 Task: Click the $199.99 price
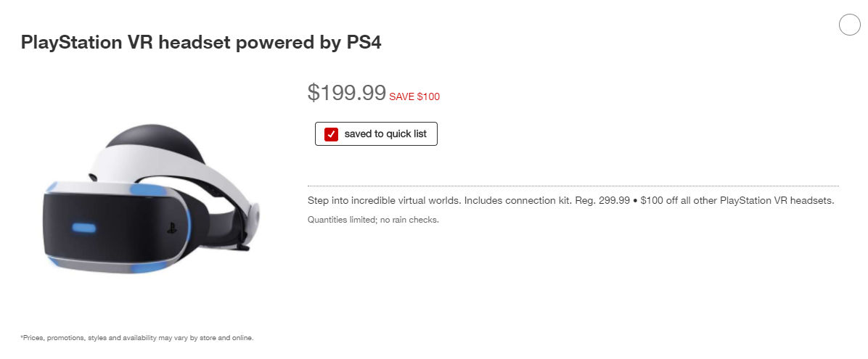pyautogui.click(x=346, y=92)
